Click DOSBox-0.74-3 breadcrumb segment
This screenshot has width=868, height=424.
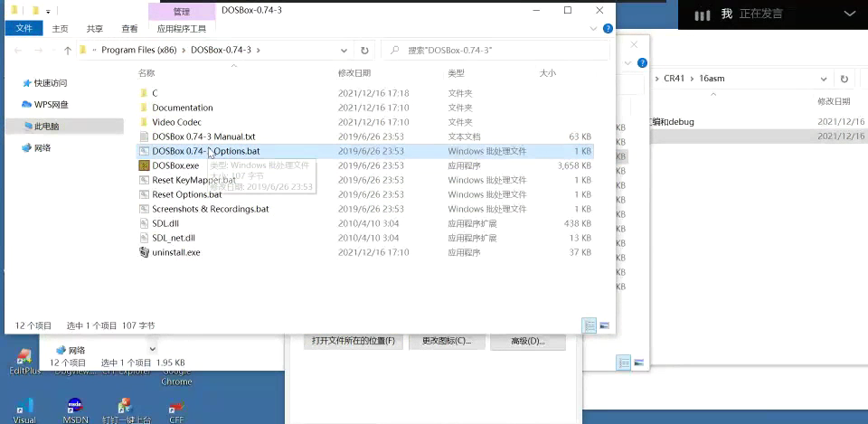(221, 50)
